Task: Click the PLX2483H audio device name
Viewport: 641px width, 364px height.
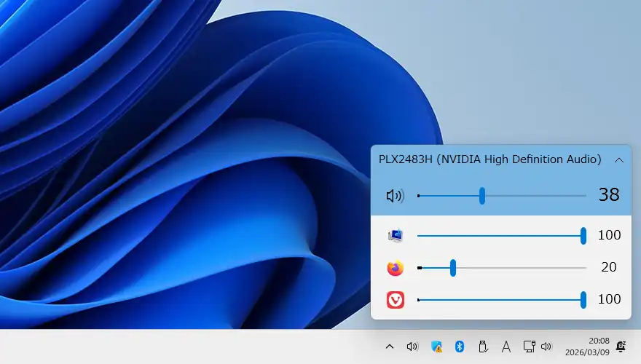Action: (489, 159)
